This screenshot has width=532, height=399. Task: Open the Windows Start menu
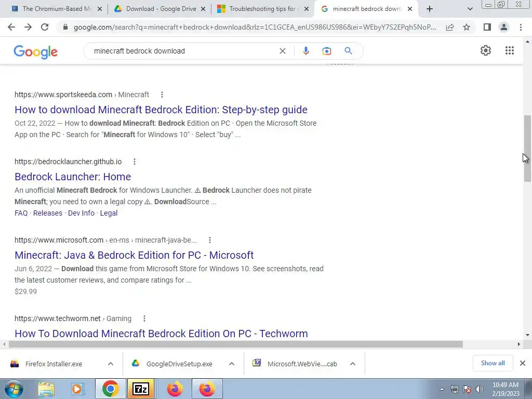pos(14,389)
